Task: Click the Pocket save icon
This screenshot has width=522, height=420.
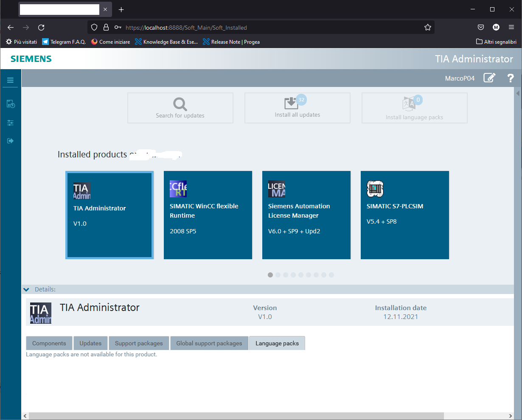Action: (481, 28)
